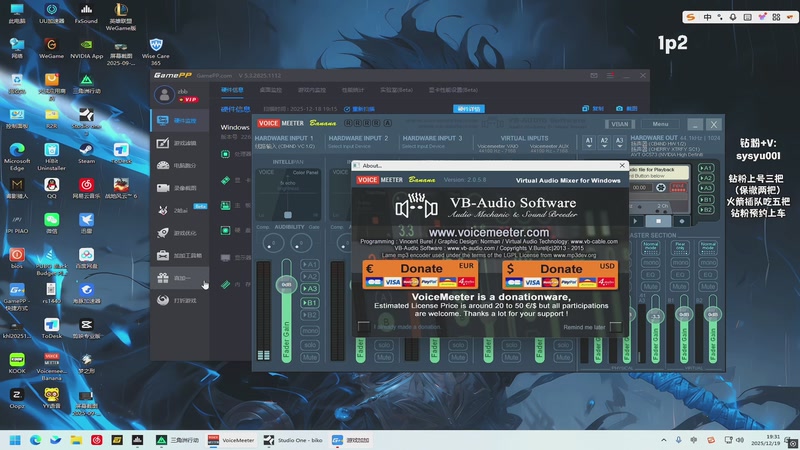Click 'Rear only' mode on the B1 bus
Viewport: 800px width, 450px height.
[680, 246]
